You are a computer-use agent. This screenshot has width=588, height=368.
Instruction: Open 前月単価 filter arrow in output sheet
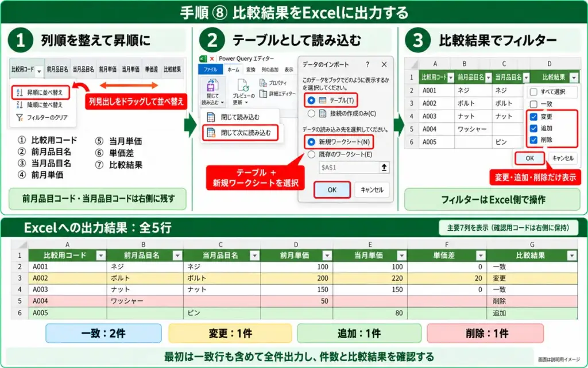pyautogui.click(x=327, y=256)
